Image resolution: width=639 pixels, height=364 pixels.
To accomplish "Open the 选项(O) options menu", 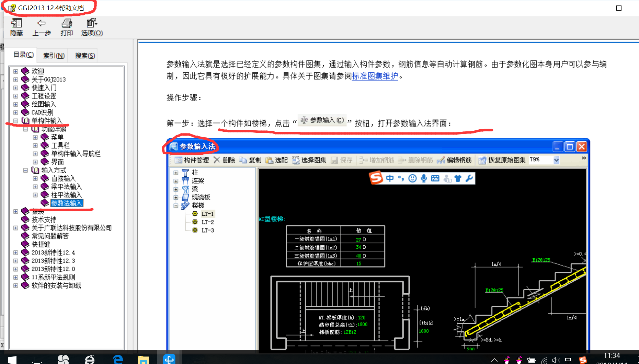I will click(92, 27).
